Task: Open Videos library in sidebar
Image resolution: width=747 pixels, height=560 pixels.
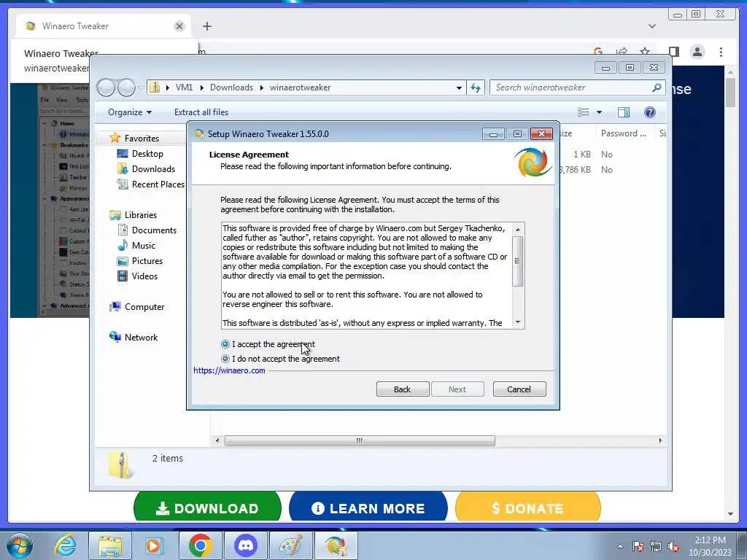Action: (x=144, y=276)
